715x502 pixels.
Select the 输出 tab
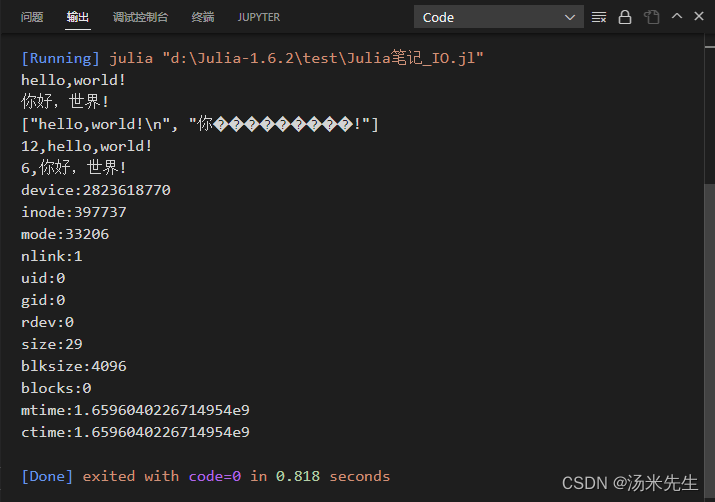[x=78, y=17]
